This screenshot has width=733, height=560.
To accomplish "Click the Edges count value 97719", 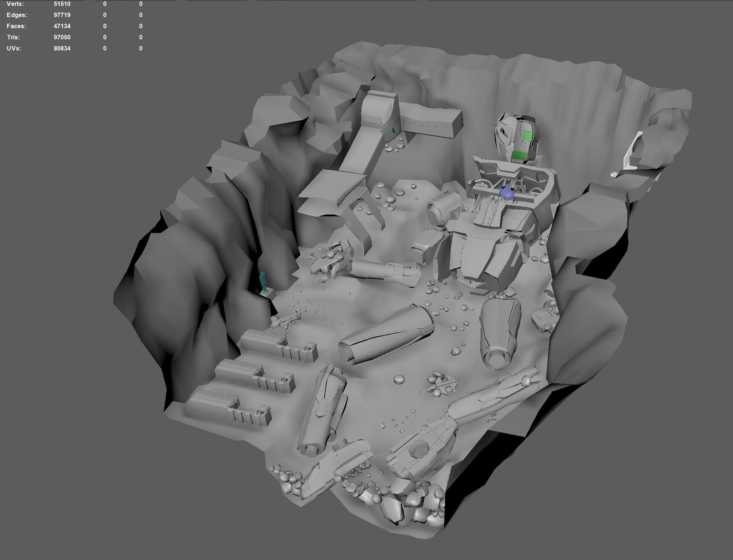I will [x=62, y=15].
